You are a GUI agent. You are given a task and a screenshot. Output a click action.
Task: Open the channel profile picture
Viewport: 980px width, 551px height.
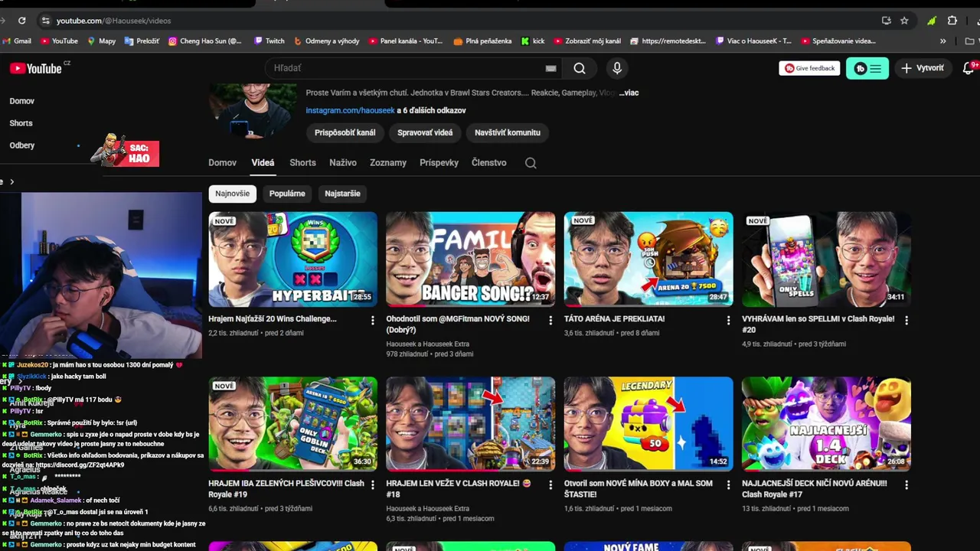[x=253, y=111]
